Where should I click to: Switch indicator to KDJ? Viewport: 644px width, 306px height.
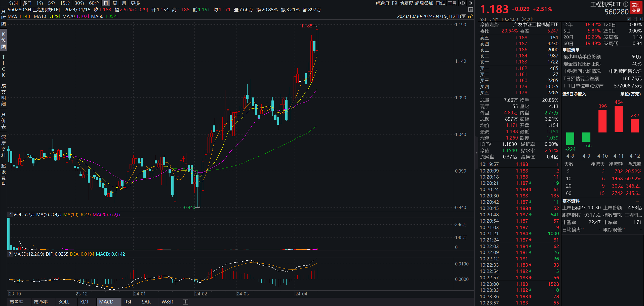[84, 302]
